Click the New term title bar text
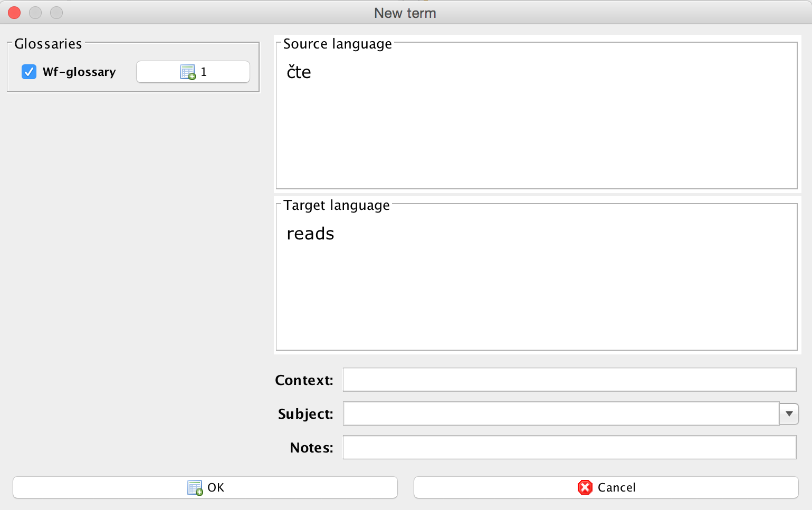Viewport: 812px width, 510px height. (405, 13)
